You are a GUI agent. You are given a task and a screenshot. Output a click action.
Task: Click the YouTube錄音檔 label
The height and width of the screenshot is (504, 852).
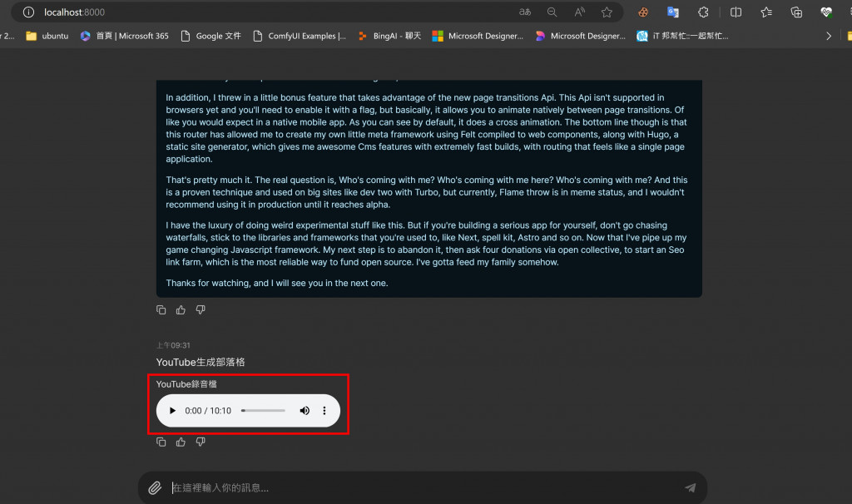tap(186, 384)
